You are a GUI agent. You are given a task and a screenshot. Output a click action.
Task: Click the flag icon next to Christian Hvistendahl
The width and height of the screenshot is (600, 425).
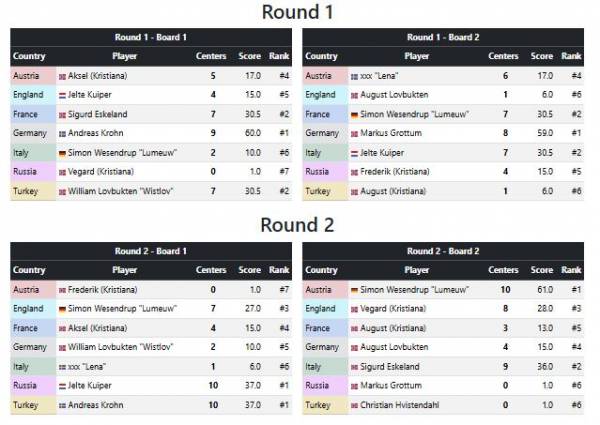[355, 405]
